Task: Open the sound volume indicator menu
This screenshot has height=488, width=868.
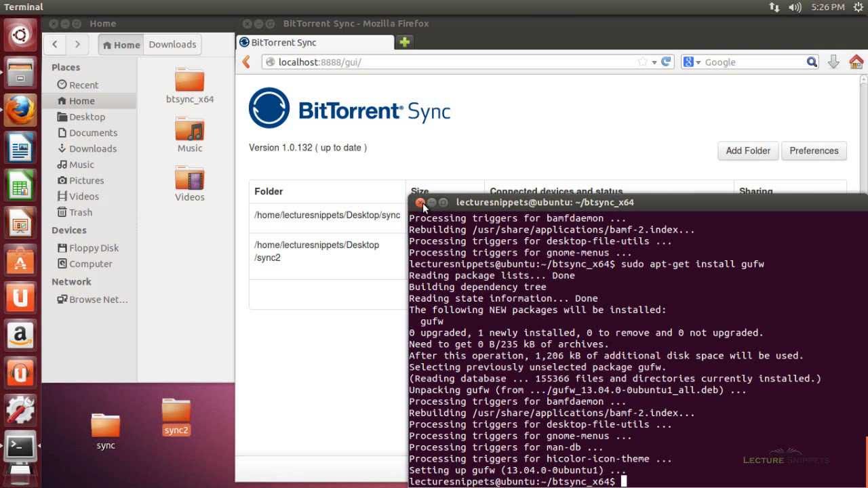Action: [795, 7]
